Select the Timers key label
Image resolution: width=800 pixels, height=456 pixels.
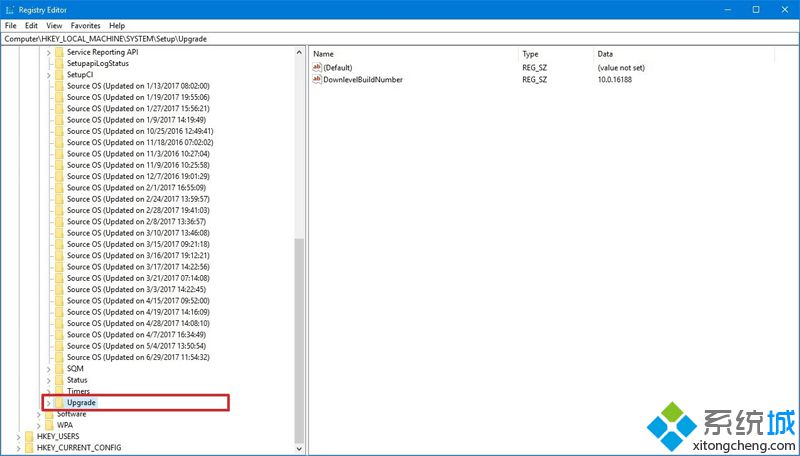pyautogui.click(x=78, y=391)
